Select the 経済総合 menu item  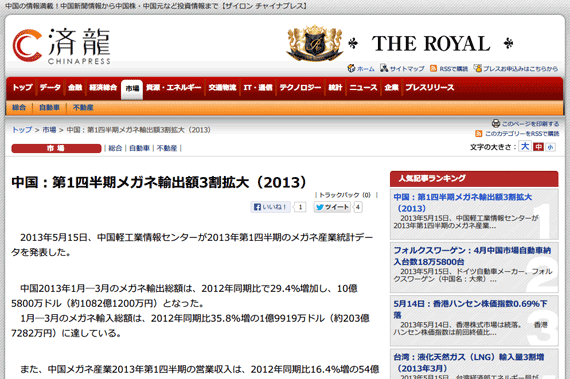coord(103,88)
